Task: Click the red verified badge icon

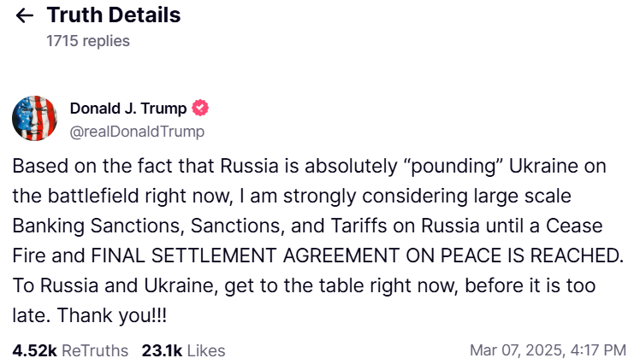Action: point(201,109)
